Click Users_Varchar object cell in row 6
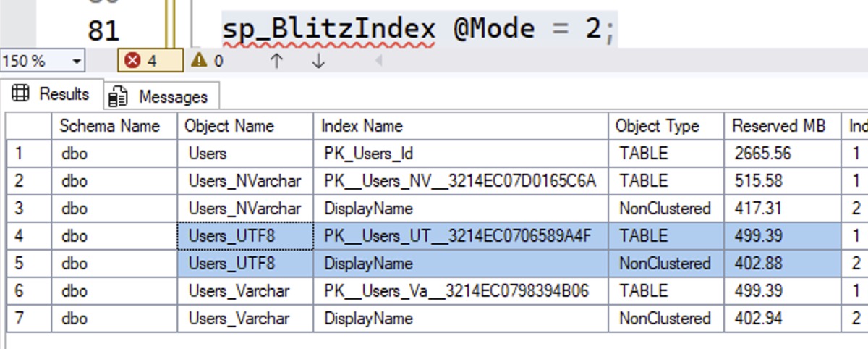 (x=245, y=291)
